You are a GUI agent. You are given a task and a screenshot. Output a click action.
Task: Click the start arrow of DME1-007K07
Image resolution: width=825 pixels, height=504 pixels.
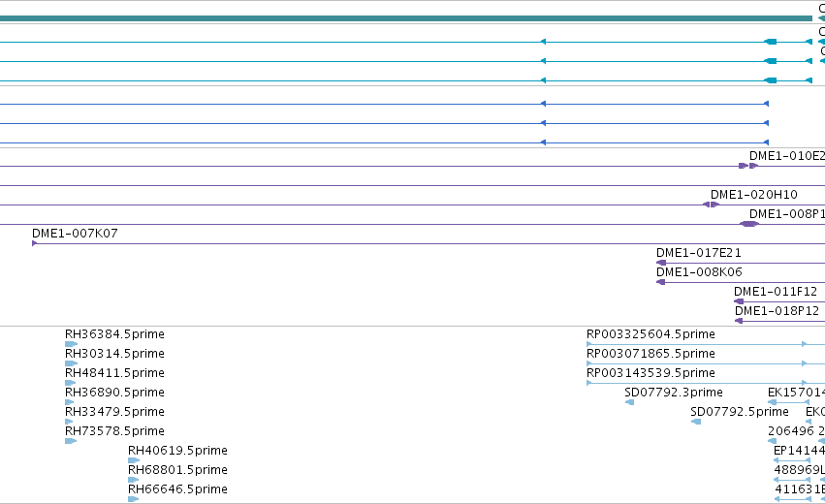[34, 243]
